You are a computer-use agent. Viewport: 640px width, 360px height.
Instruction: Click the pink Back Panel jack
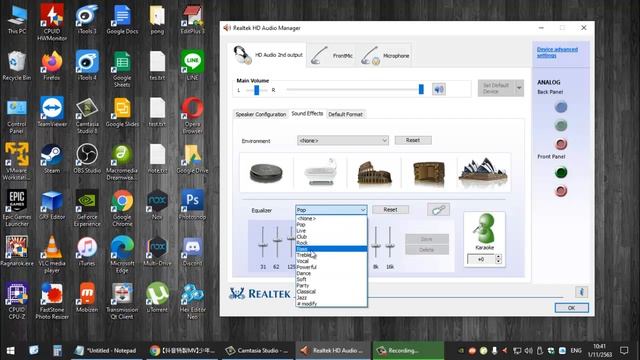[x=561, y=144]
